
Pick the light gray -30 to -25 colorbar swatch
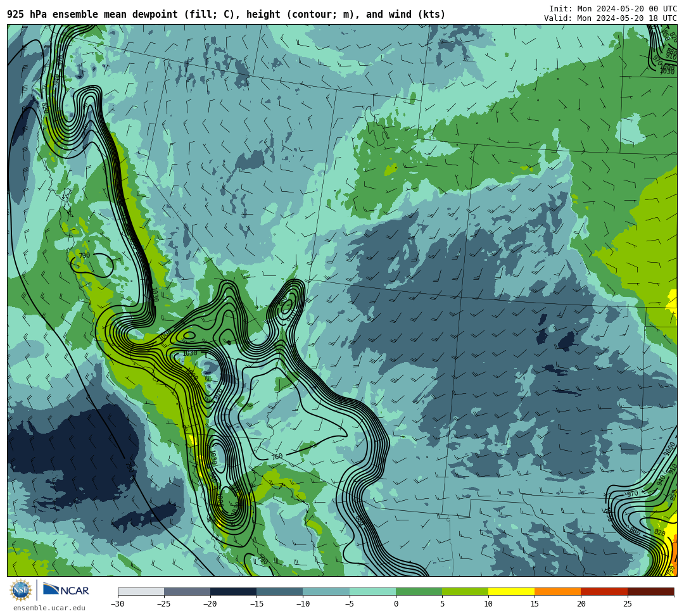point(141,591)
